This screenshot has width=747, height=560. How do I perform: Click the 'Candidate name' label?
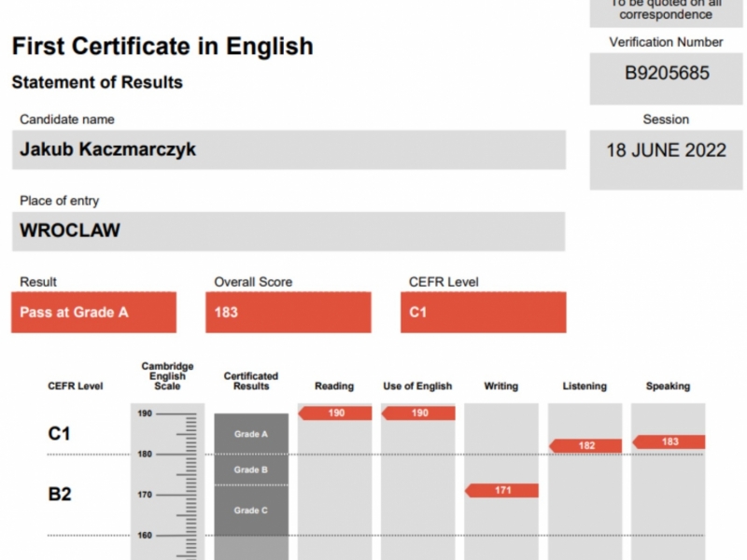point(67,119)
